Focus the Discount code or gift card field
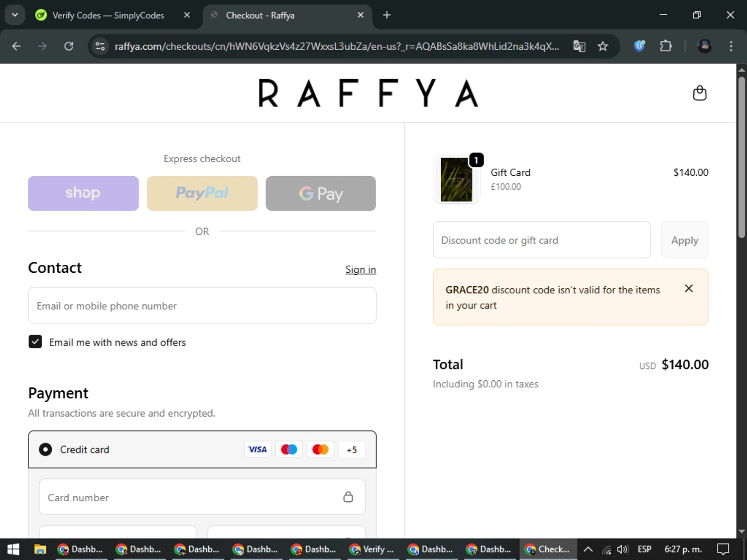 [x=542, y=240]
